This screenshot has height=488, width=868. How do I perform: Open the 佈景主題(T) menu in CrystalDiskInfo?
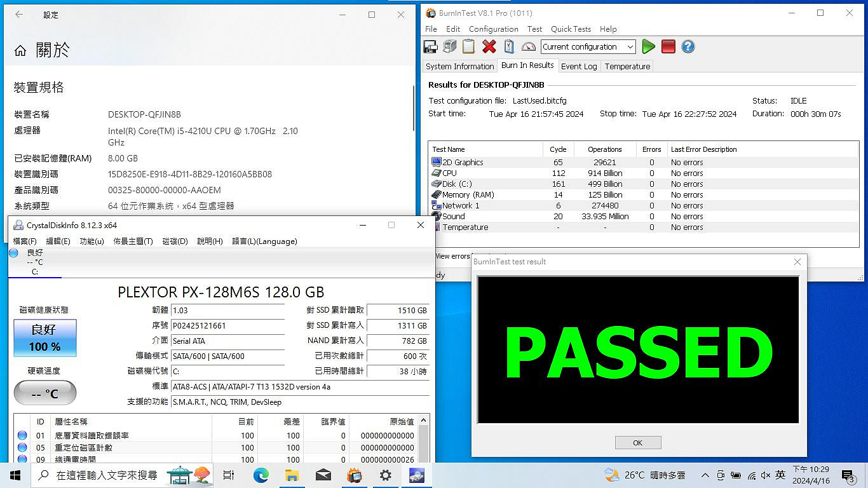click(133, 241)
